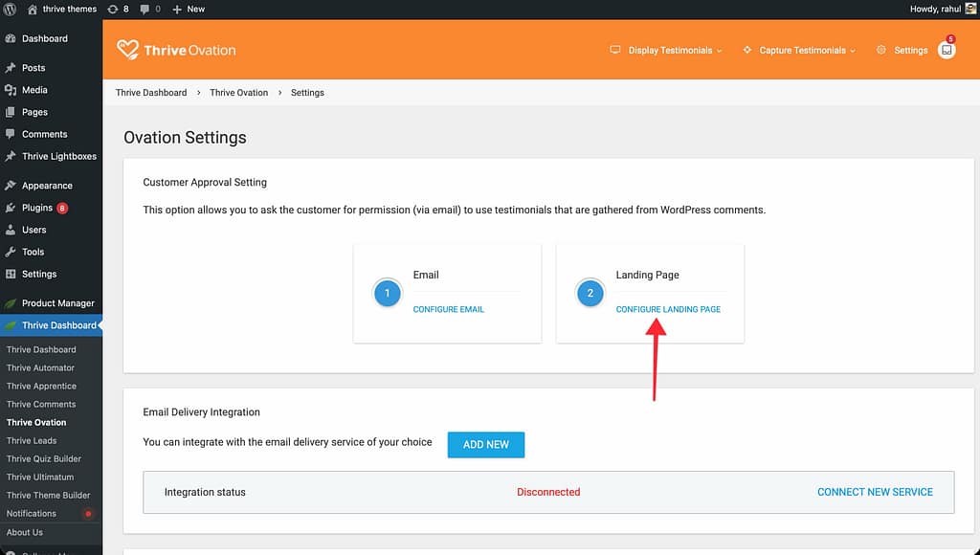The height and width of the screenshot is (555, 980).
Task: Click the CONFIGURE EMAIL link
Action: click(x=449, y=310)
